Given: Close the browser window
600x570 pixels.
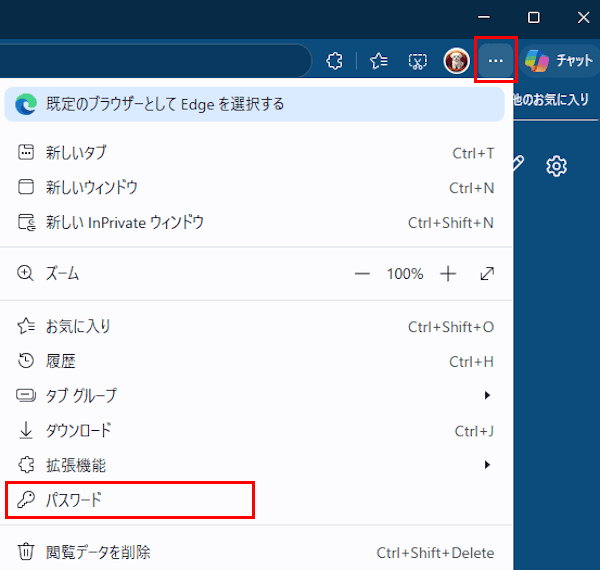Looking at the screenshot, I should click(x=583, y=17).
